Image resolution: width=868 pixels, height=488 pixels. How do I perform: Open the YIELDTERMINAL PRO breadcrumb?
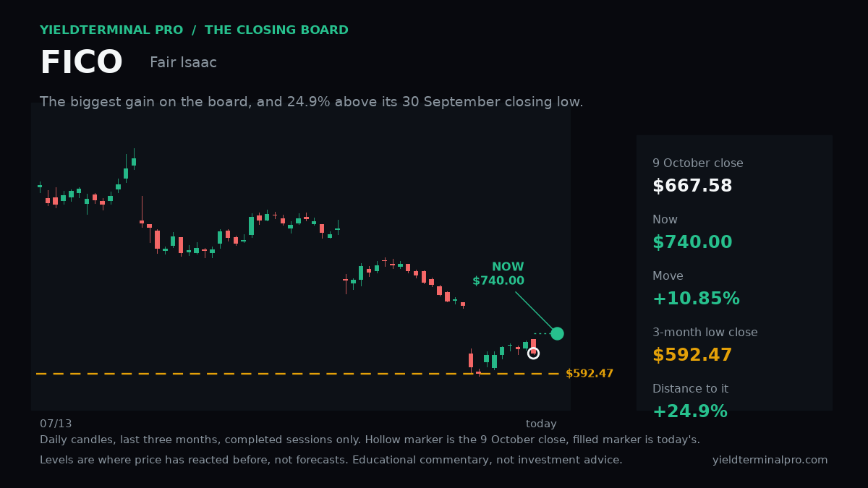[x=111, y=30]
